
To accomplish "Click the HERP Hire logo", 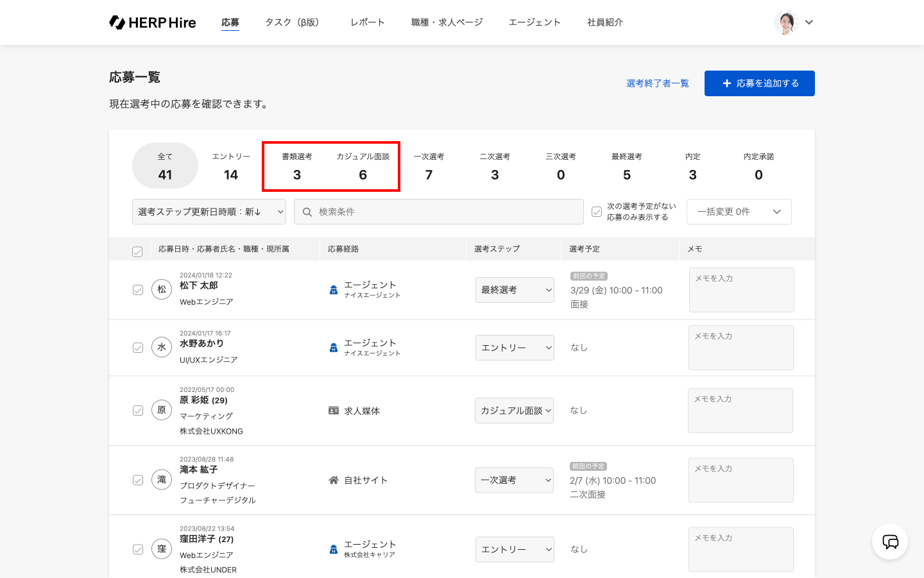I will (153, 22).
